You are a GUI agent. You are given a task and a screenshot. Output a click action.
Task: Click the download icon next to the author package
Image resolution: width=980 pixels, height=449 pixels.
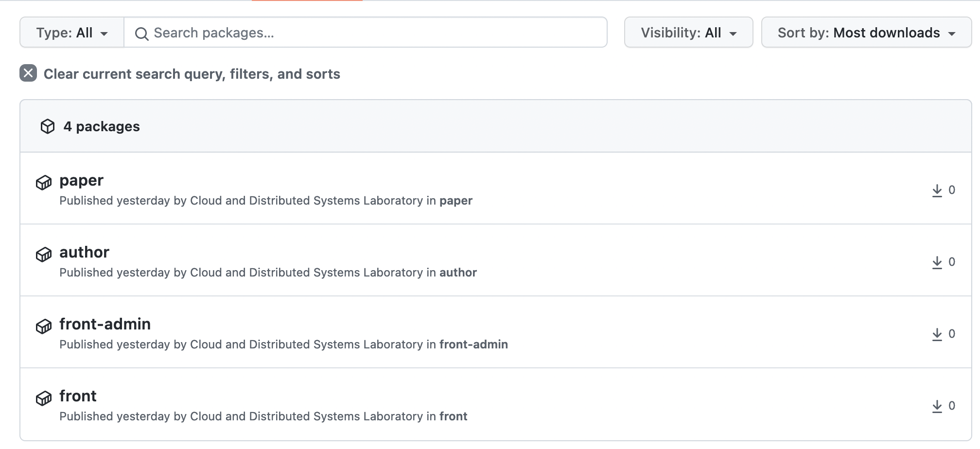(937, 262)
